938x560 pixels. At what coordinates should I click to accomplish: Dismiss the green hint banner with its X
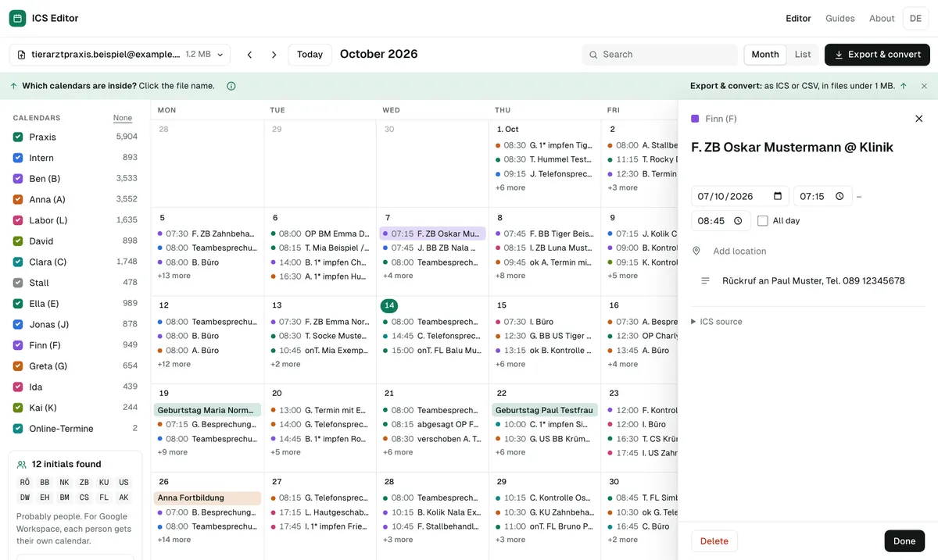(924, 86)
